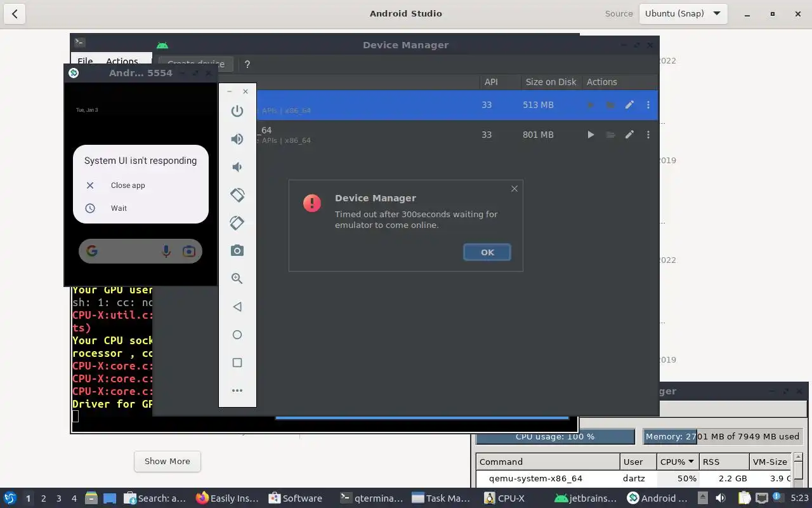Open volume control in system tray
812x508 pixels.
pos(721,498)
